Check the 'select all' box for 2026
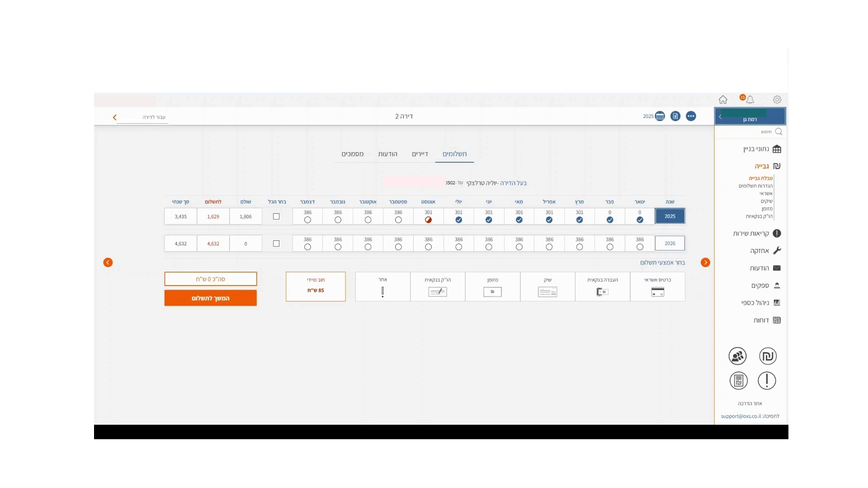Image resolution: width=868 pixels, height=488 pixels. (x=276, y=244)
